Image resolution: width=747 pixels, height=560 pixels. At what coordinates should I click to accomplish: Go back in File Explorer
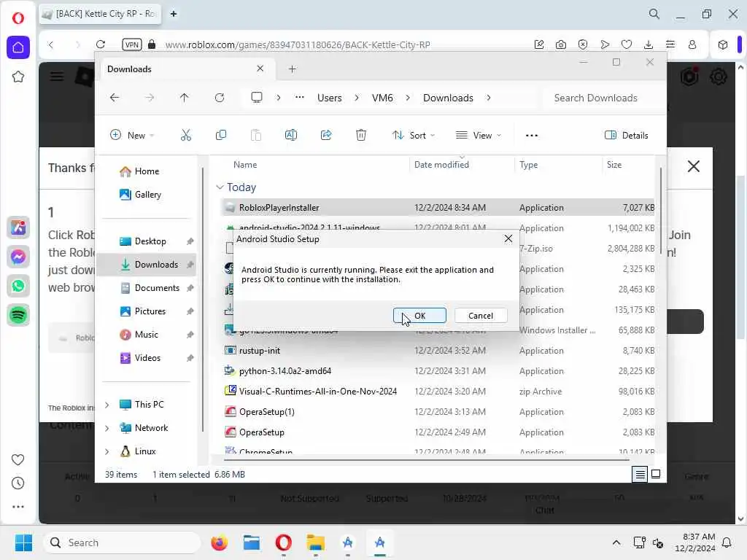pos(115,98)
